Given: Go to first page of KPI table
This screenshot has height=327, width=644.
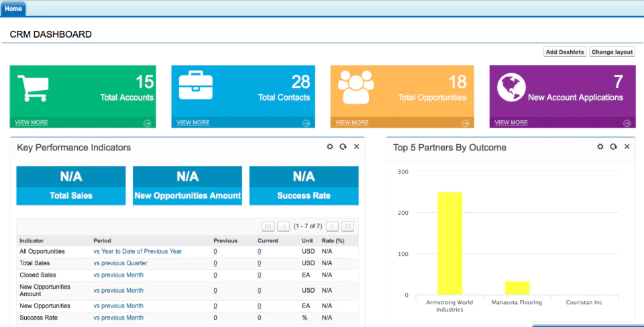Looking at the screenshot, I should tap(268, 226).
